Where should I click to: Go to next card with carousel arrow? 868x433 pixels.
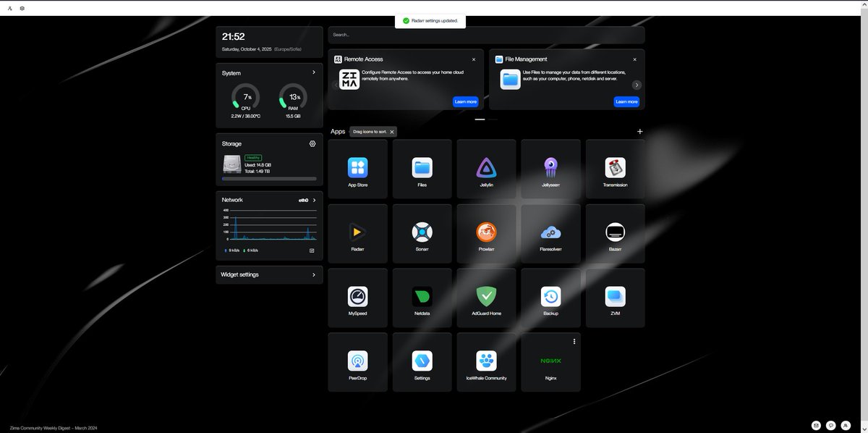pyautogui.click(x=637, y=85)
